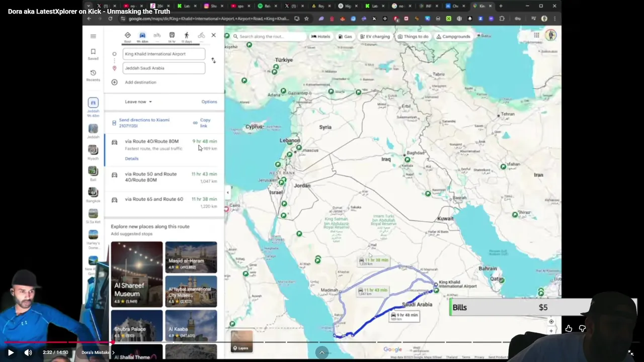The height and width of the screenshot is (362, 644).
Task: Click Explore new places along this route heading
Action: [x=150, y=226]
